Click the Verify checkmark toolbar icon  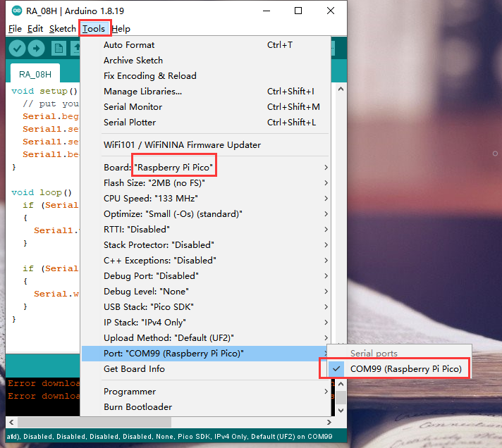point(17,49)
